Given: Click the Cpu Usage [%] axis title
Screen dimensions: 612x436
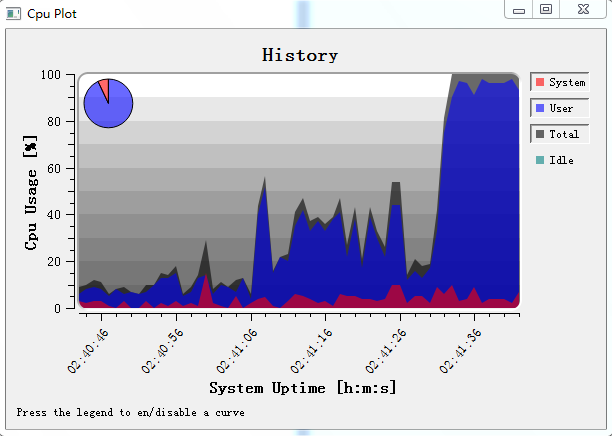Looking at the screenshot, I should (x=31, y=193).
